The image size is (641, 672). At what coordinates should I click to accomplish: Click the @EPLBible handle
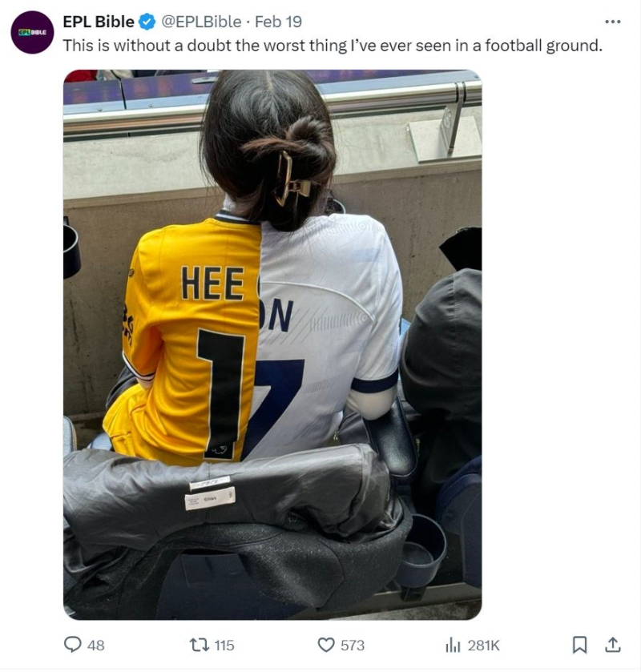click(201, 22)
